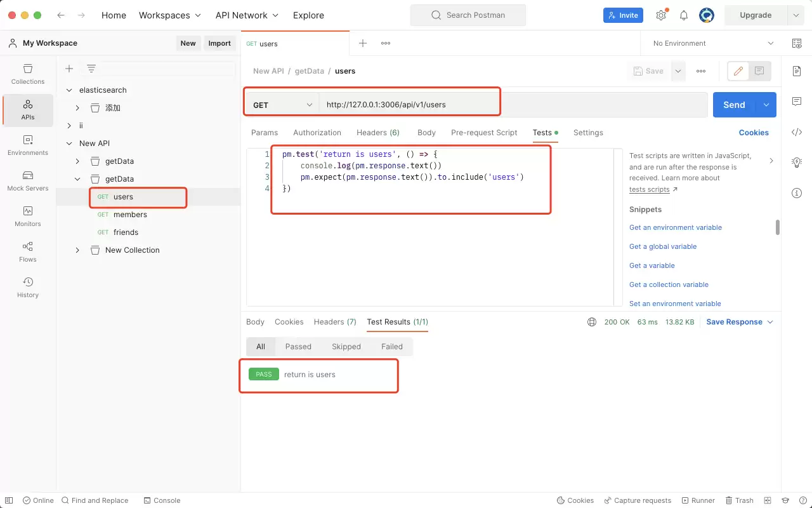
Task: Open the Collections sidebar panel
Action: tap(28, 74)
